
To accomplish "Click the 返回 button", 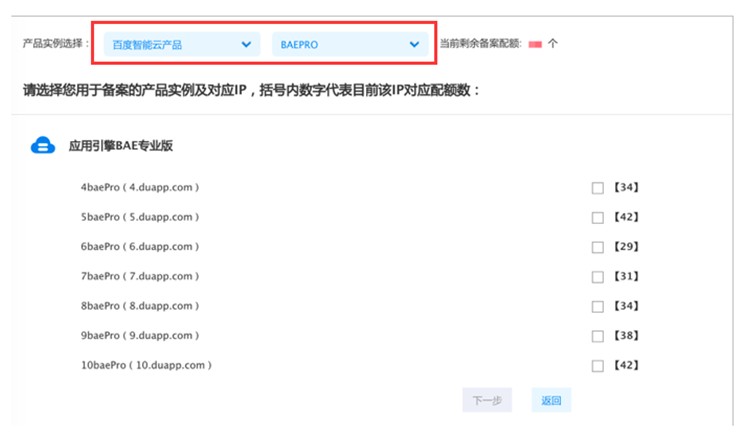I will point(551,400).
